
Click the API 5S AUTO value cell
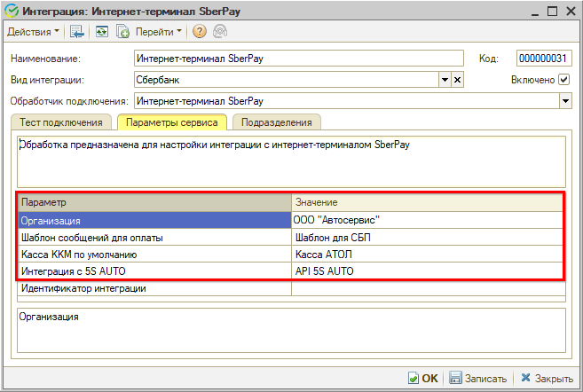click(x=427, y=271)
